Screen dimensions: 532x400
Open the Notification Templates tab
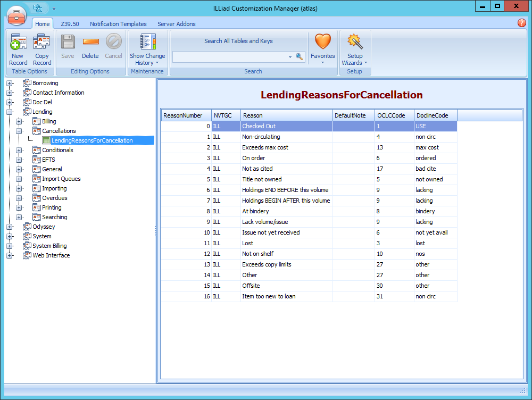[118, 23]
